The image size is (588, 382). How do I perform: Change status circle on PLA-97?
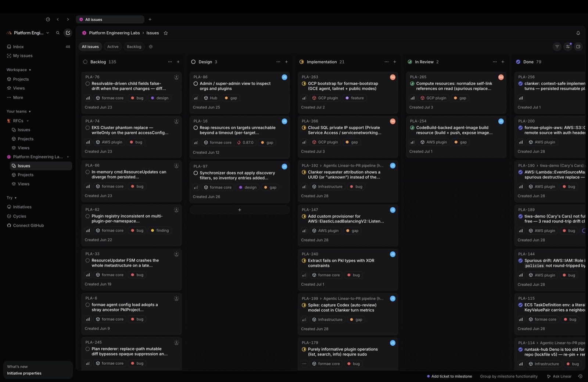pyautogui.click(x=196, y=173)
